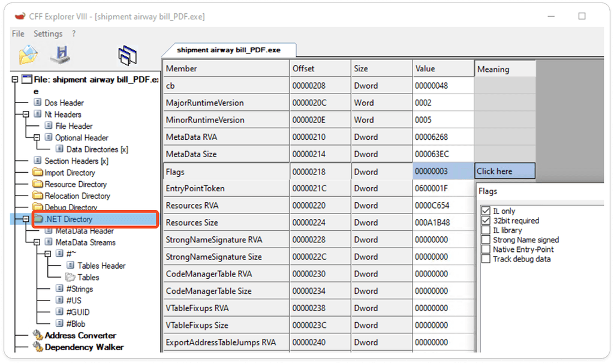Check the Track debug data flag
This screenshot has height=364, width=614.
[486, 259]
